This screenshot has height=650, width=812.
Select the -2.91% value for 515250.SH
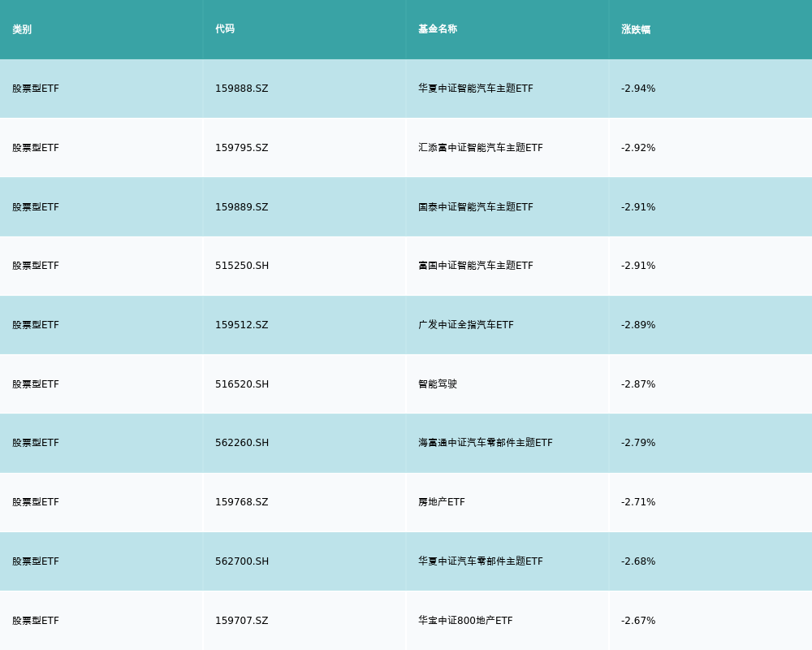click(x=638, y=266)
